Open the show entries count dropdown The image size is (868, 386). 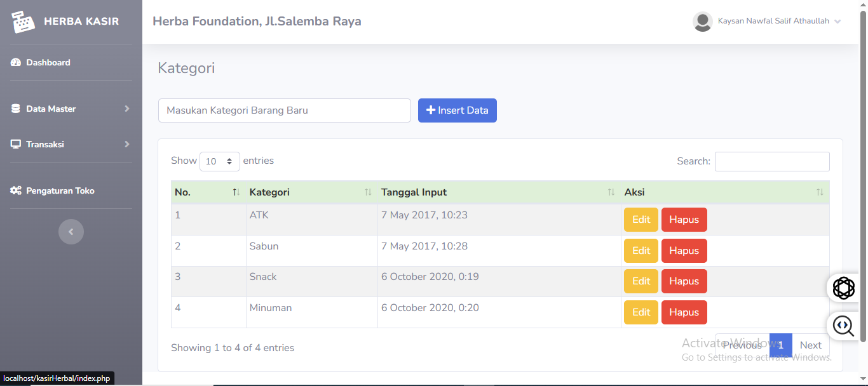(220, 161)
